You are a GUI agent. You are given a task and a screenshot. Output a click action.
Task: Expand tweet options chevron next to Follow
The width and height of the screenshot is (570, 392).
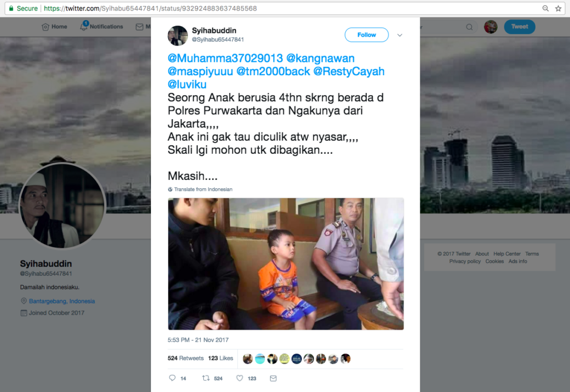tap(400, 35)
